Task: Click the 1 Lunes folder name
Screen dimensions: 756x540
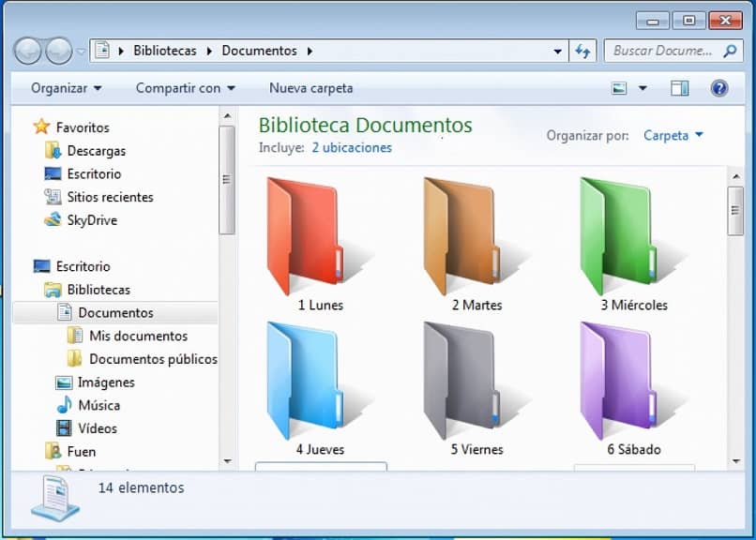Action: point(320,305)
